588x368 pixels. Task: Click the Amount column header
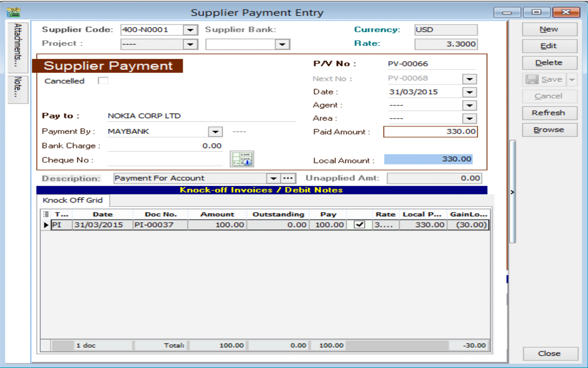217,214
